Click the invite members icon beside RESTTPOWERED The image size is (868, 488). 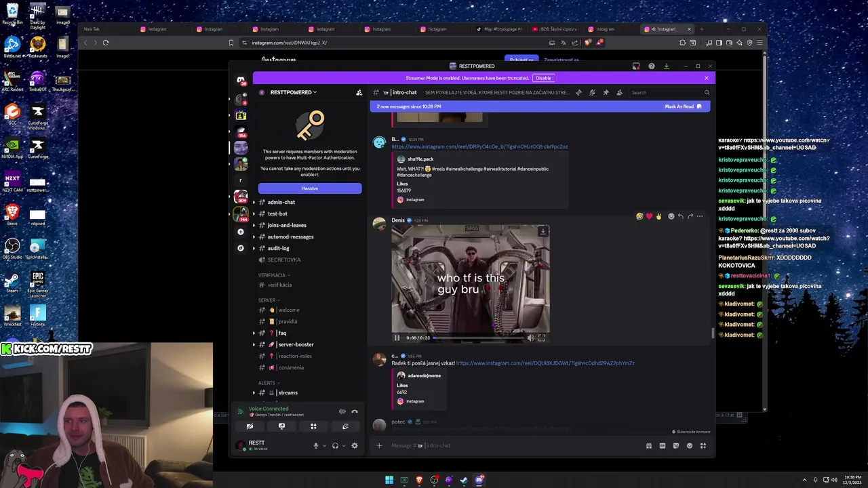(359, 92)
